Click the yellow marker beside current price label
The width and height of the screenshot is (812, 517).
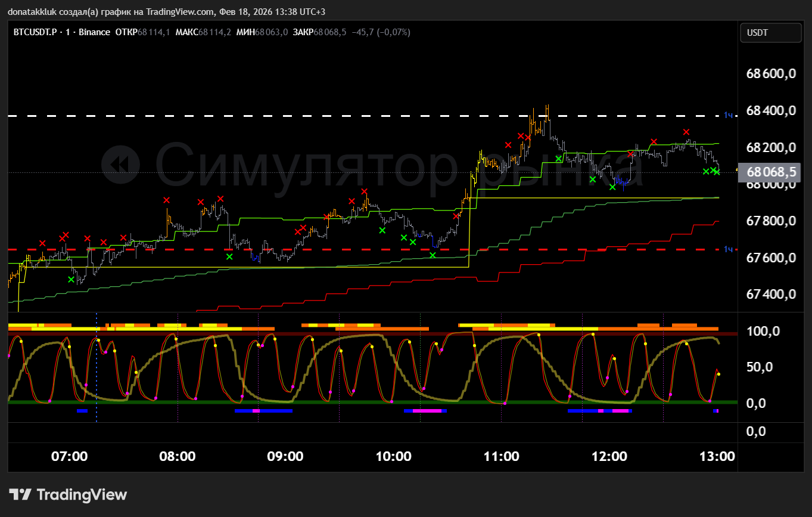tap(737, 170)
